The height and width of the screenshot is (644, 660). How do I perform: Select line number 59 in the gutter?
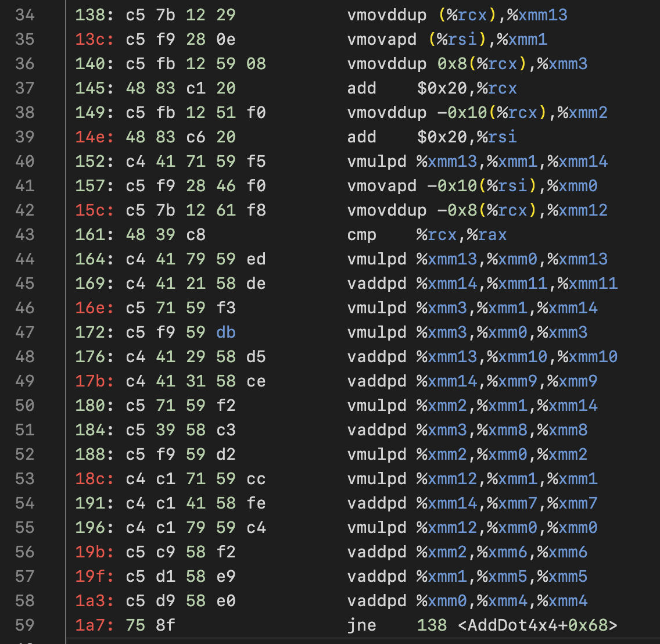(x=24, y=625)
